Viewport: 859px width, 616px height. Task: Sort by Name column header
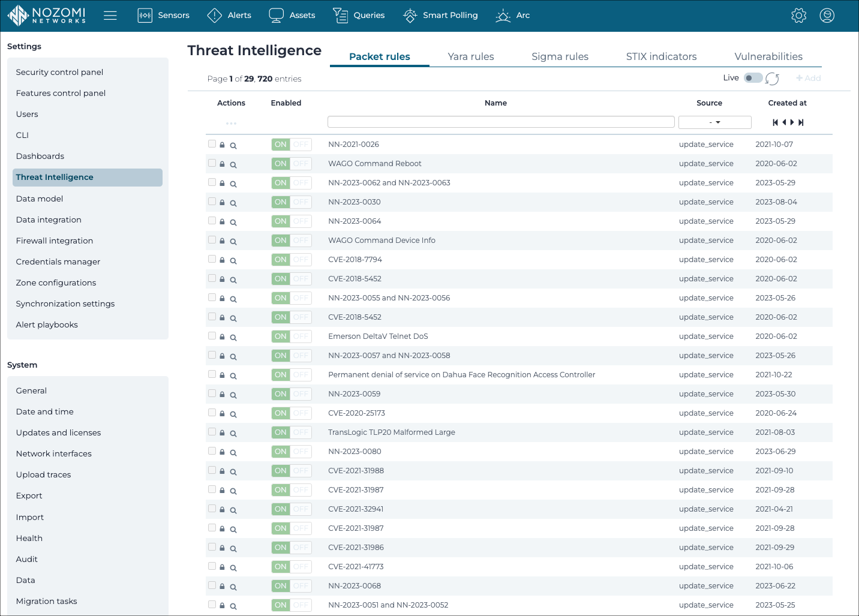[x=495, y=103]
